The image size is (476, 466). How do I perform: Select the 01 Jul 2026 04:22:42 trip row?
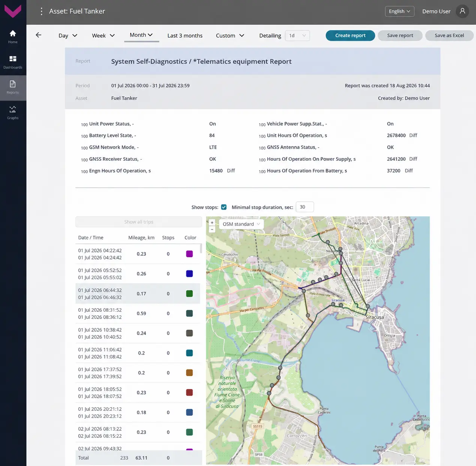(x=138, y=254)
